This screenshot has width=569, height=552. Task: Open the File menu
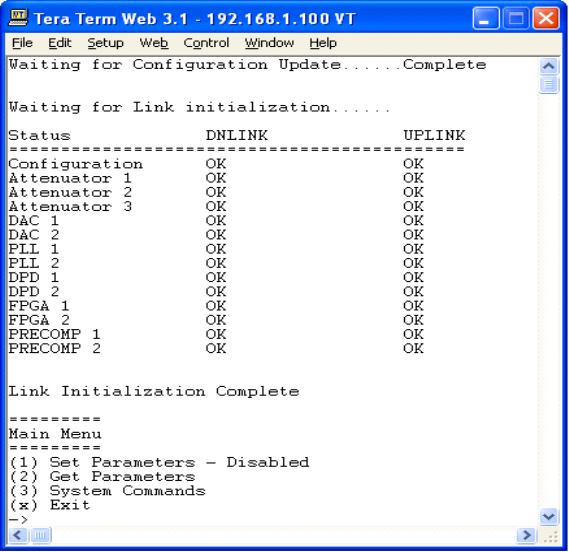click(x=22, y=43)
